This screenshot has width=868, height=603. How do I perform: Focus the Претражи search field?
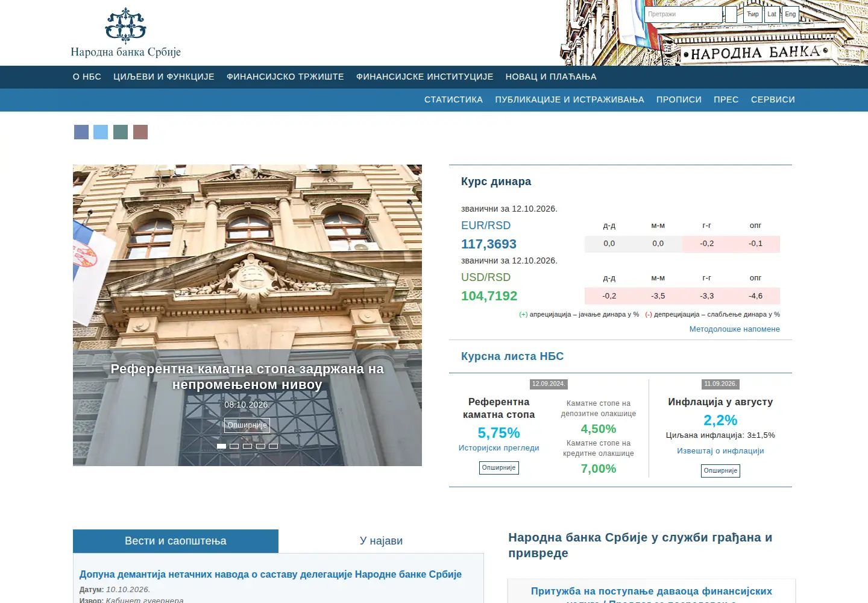(x=684, y=14)
